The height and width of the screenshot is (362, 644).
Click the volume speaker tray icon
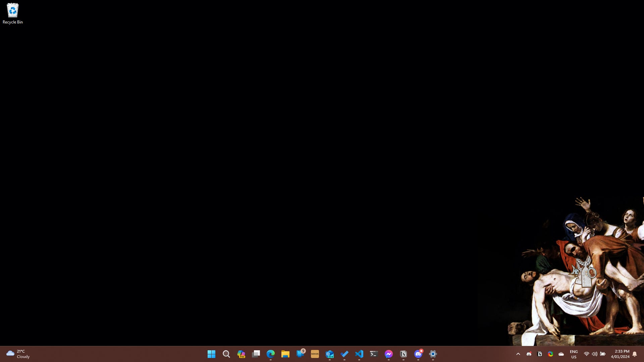pos(594,354)
